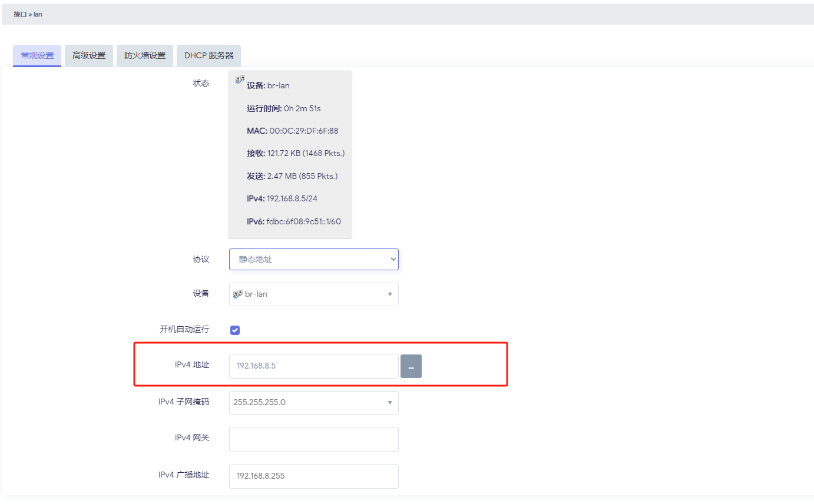Viewport: 814px width, 504px height.
Task: Select the 常规设置 tab
Action: [37, 56]
